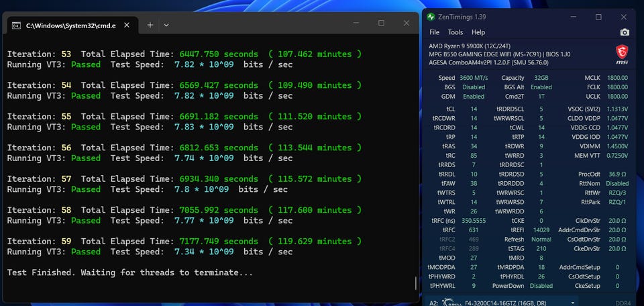
Task: Close the cmd.exe terminal tab
Action: point(127,25)
